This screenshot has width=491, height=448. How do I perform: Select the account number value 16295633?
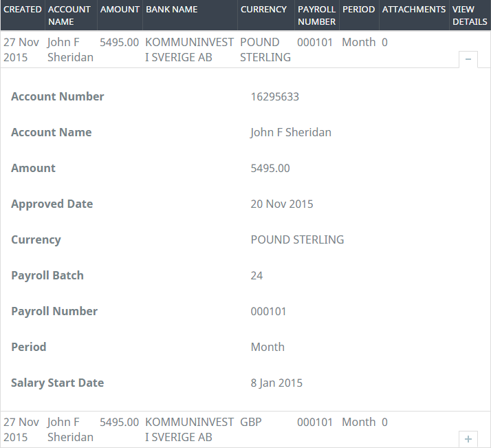[274, 96]
